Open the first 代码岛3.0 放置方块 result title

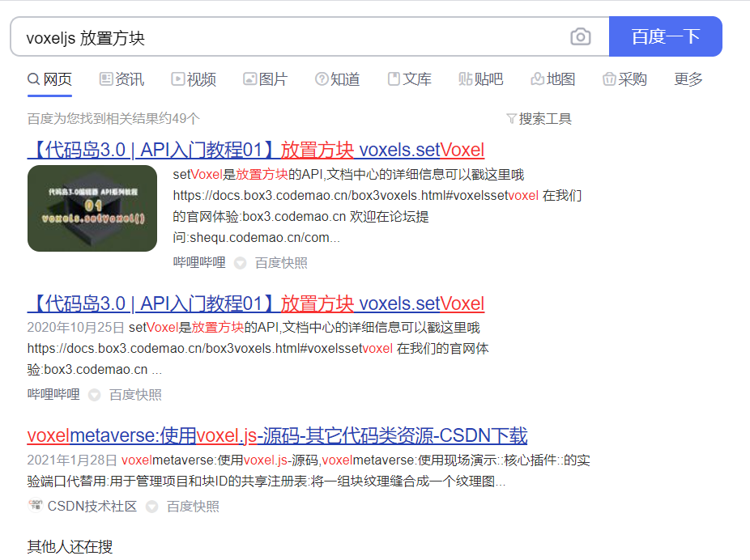coord(256,150)
